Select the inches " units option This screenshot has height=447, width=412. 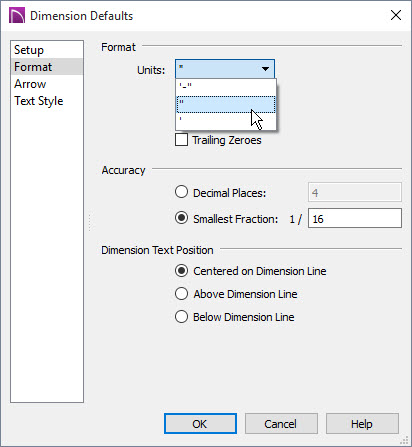coord(226,104)
